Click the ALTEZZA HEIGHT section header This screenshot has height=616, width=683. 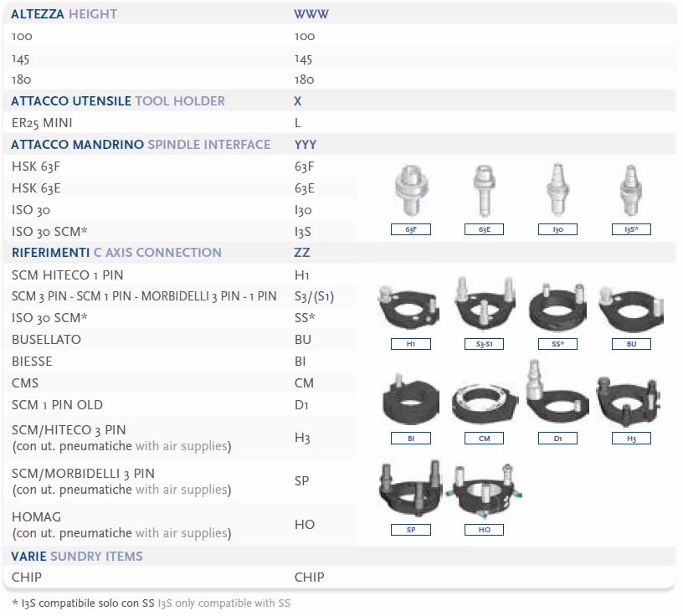64,14
